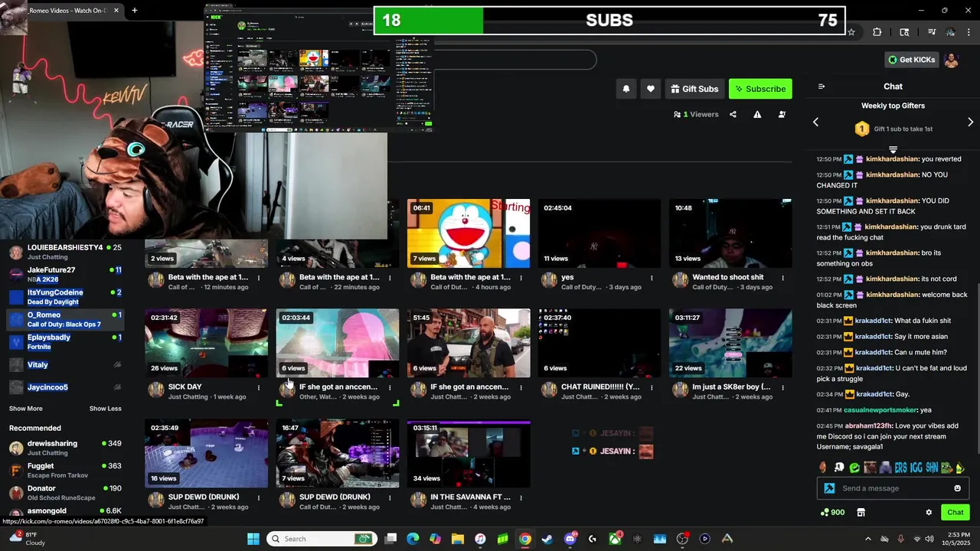The image size is (980, 551).
Task: Show hidden system tray icons
Action: pos(867,539)
